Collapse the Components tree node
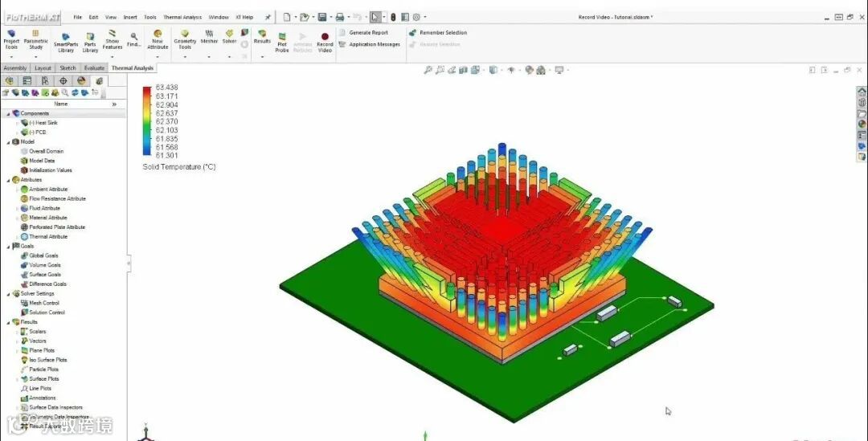 (x=8, y=113)
